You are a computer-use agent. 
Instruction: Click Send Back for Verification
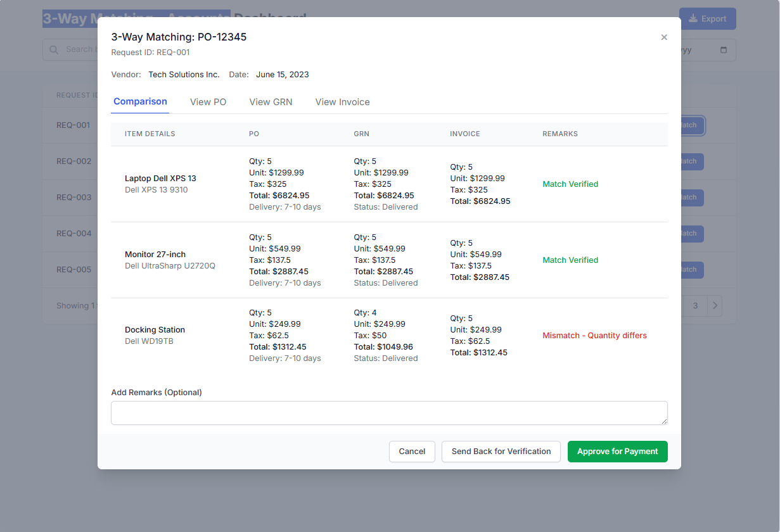tap(501, 452)
